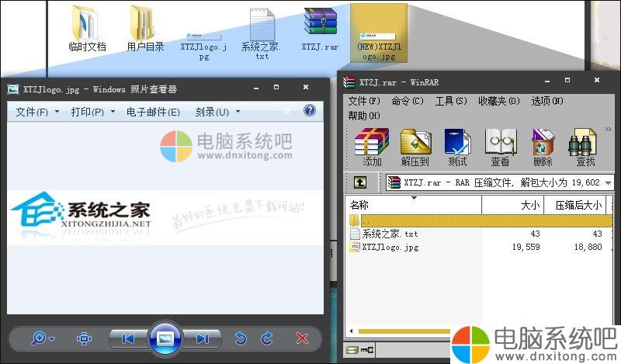Open Photo Viewer 文件(F) dropdown menu

tap(37, 112)
